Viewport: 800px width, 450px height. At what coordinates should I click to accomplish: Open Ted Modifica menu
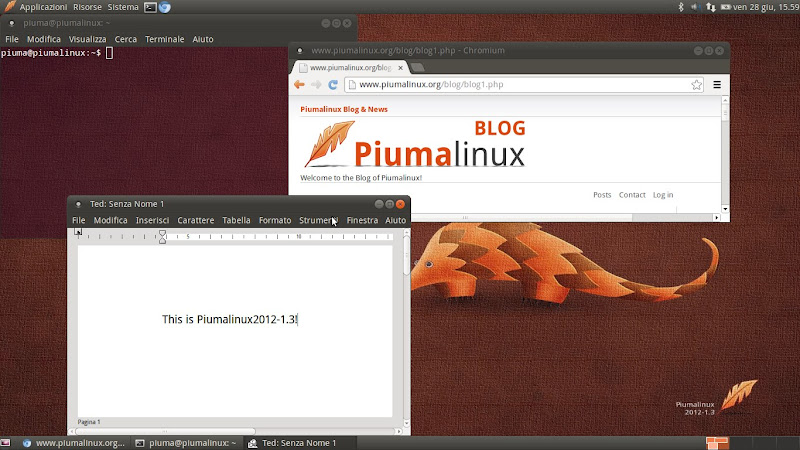110,220
